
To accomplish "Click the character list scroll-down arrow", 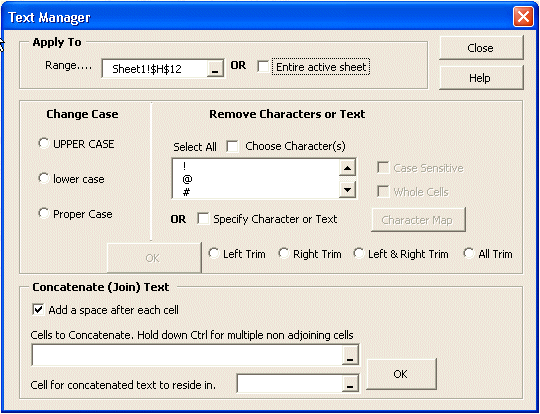I will [347, 190].
